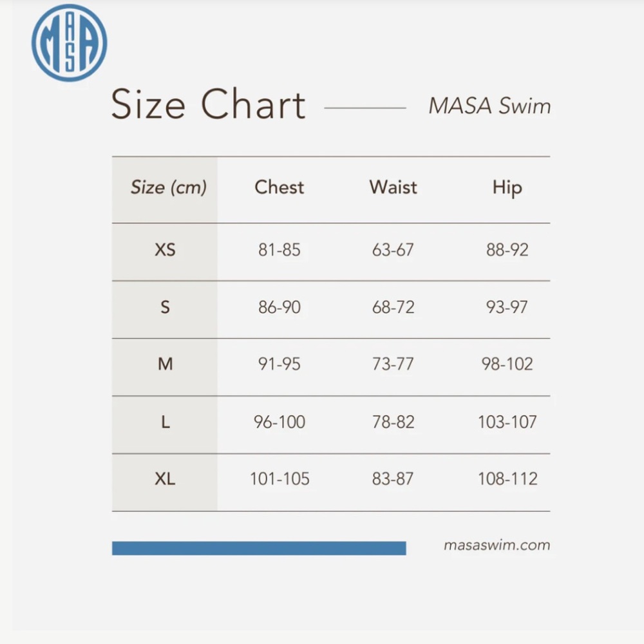Click the Chest column header
This screenshot has width=644, height=644.
(x=279, y=187)
